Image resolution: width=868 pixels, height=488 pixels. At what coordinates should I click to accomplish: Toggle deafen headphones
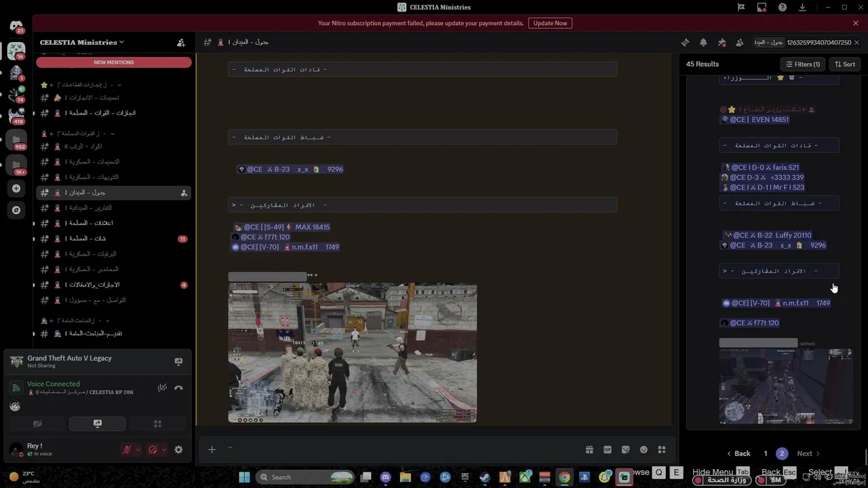(153, 449)
